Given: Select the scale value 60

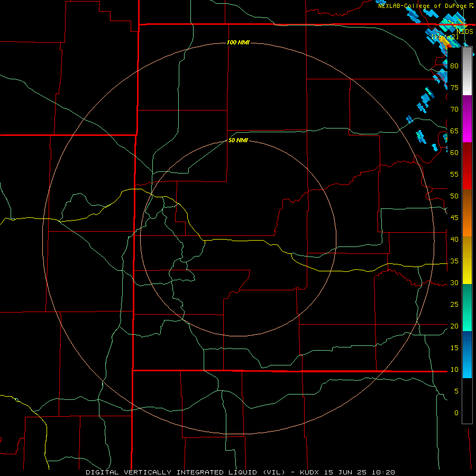Looking at the screenshot, I should point(454,153).
